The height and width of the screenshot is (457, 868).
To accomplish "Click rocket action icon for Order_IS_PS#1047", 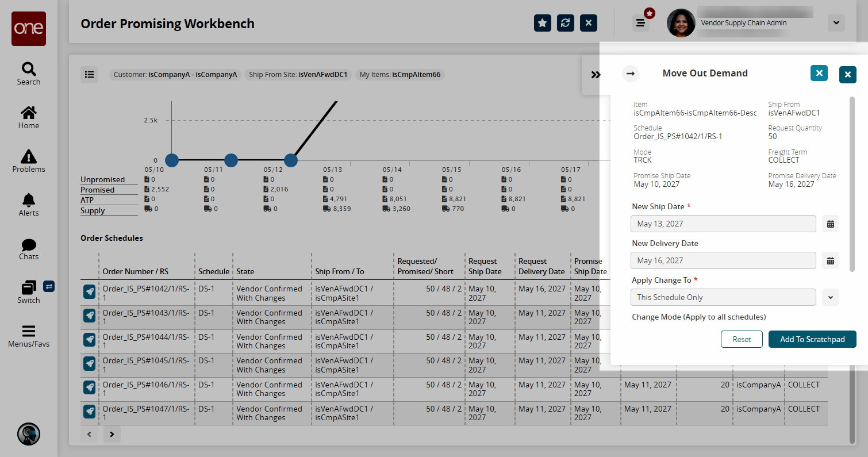I will click(89, 411).
